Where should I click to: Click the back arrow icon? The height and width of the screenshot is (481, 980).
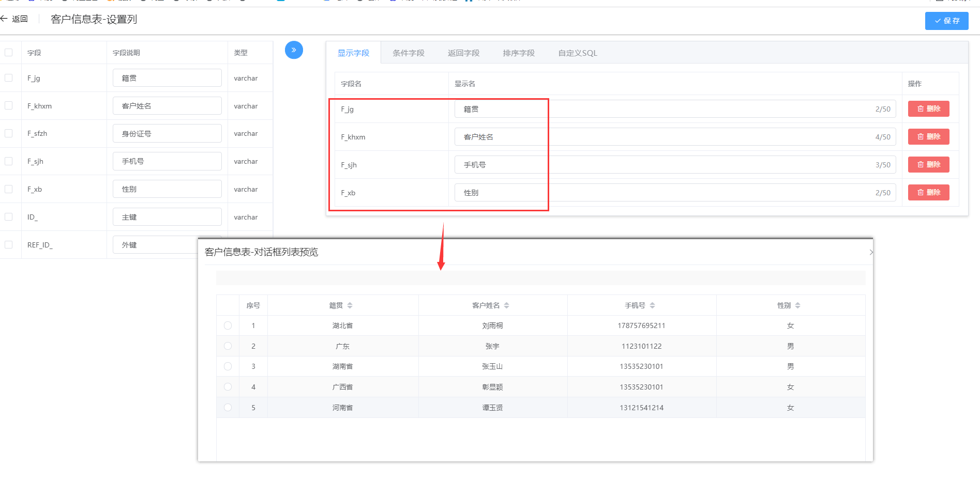tap(4, 19)
